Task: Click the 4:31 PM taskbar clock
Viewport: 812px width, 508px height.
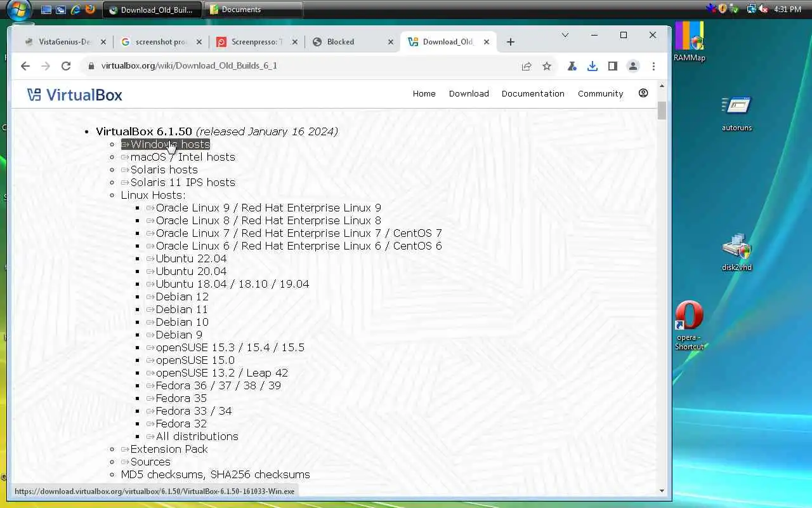Action: click(x=788, y=10)
